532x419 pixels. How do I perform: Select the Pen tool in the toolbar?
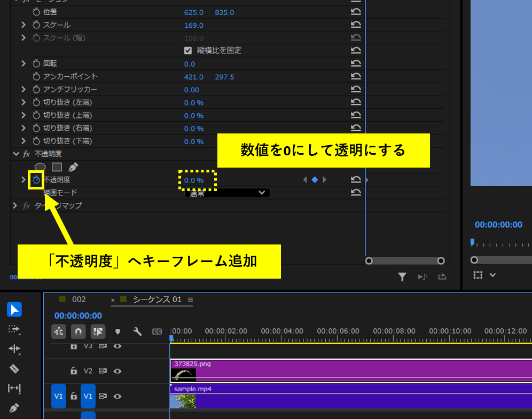tap(14, 408)
